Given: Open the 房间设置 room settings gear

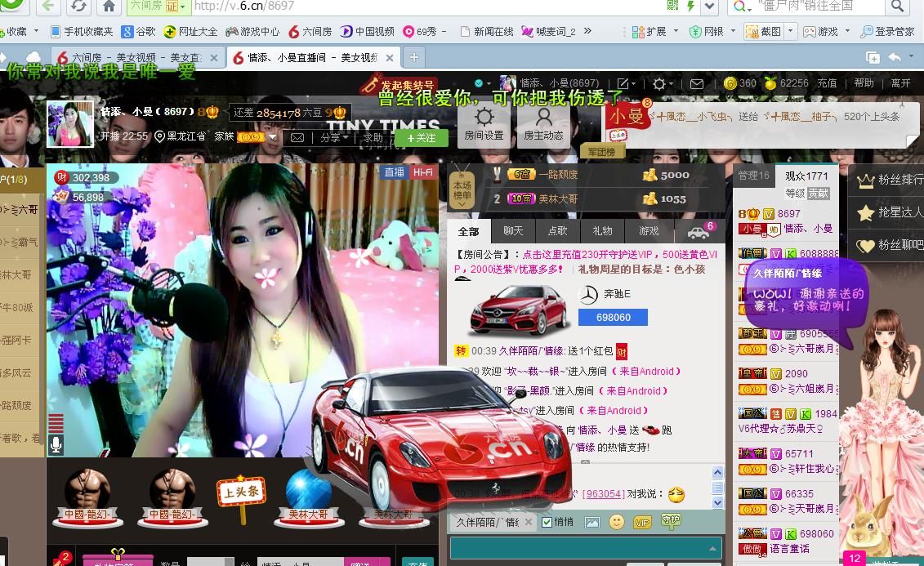Looking at the screenshot, I should 484,124.
